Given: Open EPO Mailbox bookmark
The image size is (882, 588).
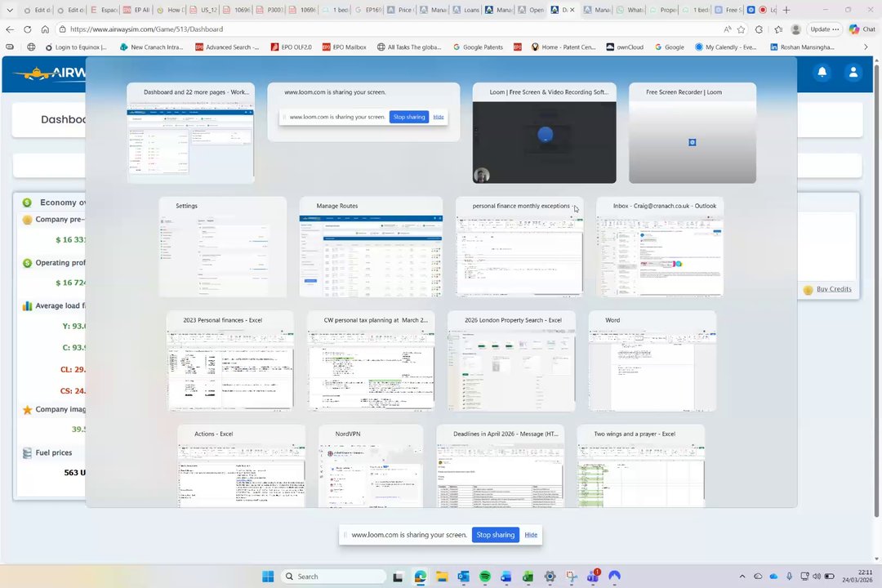Looking at the screenshot, I should point(345,47).
